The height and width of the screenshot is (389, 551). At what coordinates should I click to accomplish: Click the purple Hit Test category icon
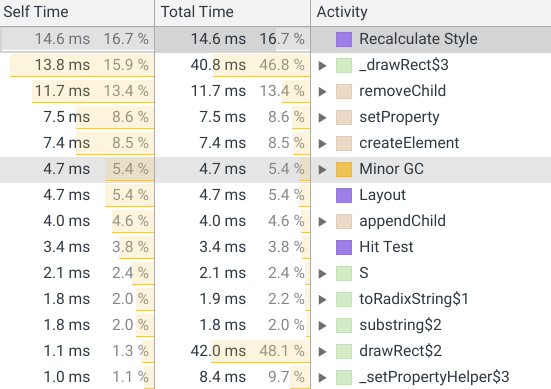click(x=344, y=247)
